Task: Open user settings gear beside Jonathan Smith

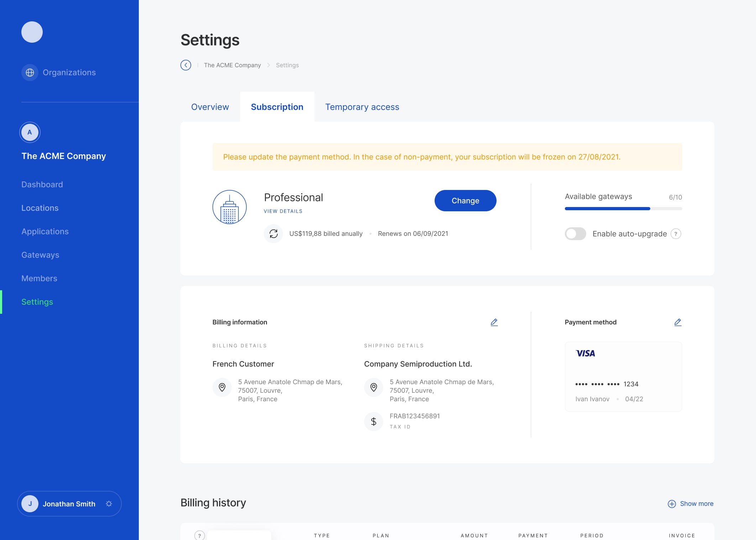Action: pyautogui.click(x=109, y=504)
